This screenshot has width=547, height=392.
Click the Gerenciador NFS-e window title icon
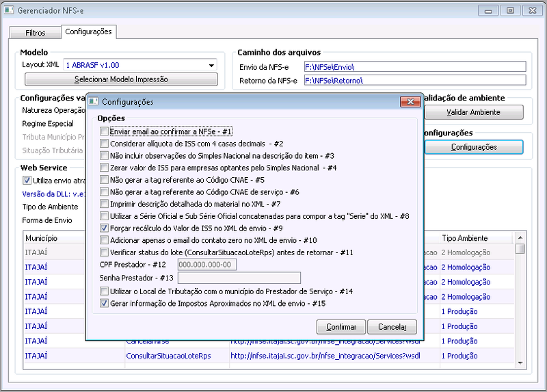(x=9, y=10)
